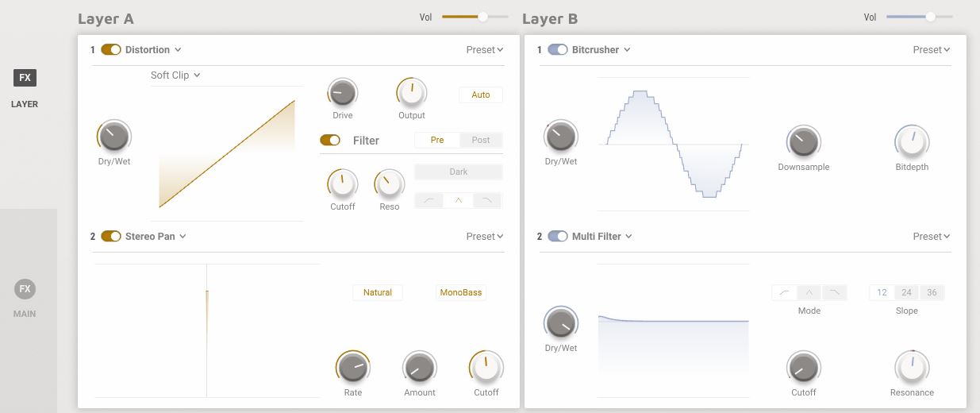Viewport: 980px width, 413px height.
Task: Open the Soft Clip distortion type dropdown
Action: (x=175, y=75)
